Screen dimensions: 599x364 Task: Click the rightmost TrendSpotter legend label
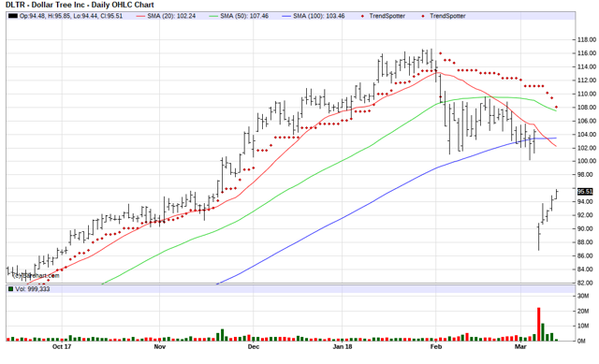(447, 16)
